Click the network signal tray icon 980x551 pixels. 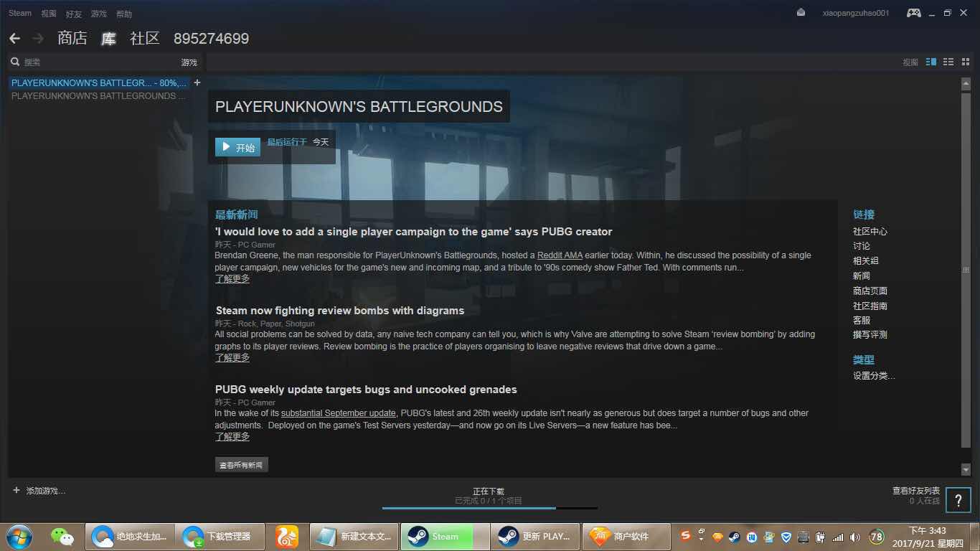pyautogui.click(x=838, y=537)
